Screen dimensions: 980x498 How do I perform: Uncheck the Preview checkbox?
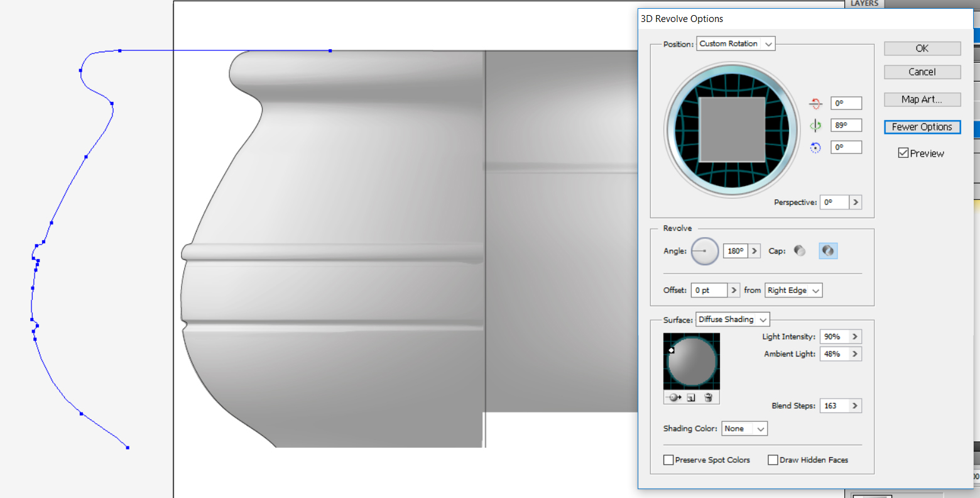[903, 153]
